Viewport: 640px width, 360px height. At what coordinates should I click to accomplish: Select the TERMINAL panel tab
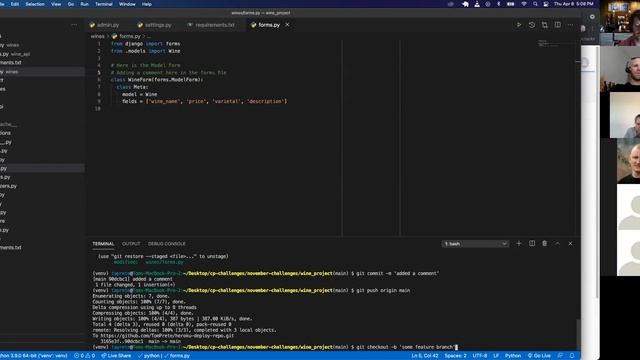point(103,244)
